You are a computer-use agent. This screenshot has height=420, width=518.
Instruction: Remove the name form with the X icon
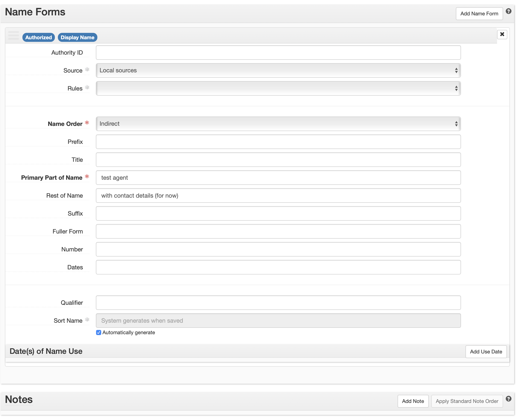(502, 34)
